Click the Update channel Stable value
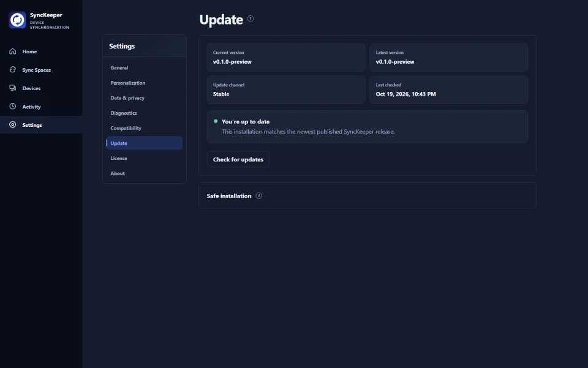The width and height of the screenshot is (588, 368). pos(221,94)
